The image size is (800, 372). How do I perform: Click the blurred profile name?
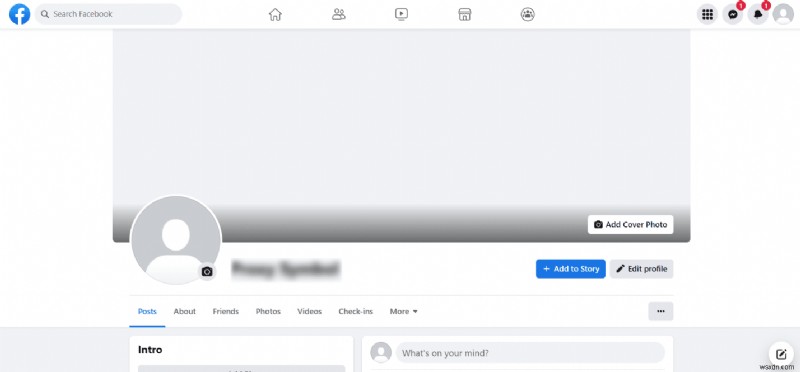click(x=286, y=268)
